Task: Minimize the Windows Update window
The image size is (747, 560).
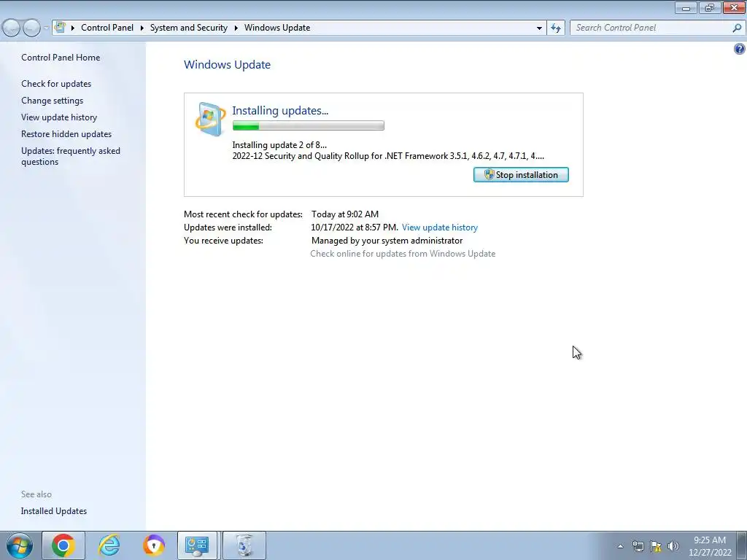Action: 686,7
